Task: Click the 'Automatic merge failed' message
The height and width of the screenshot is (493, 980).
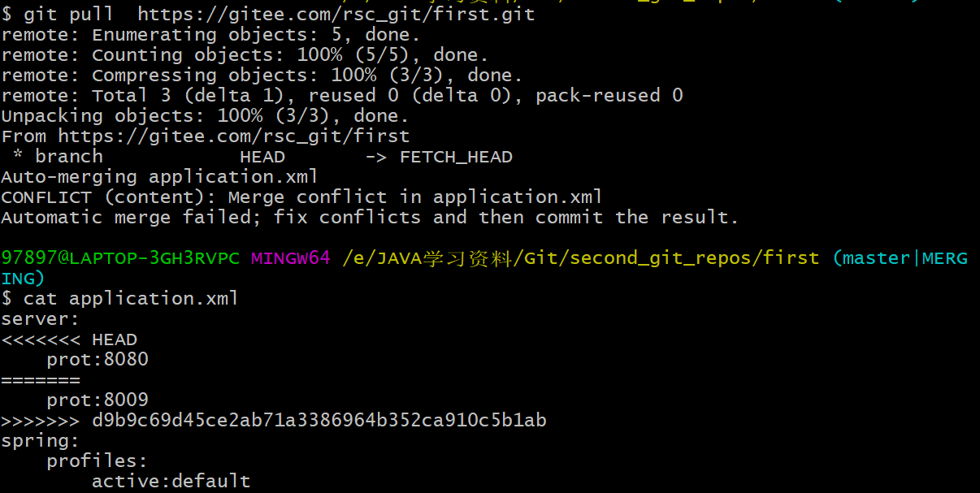Action: pyautogui.click(x=370, y=217)
